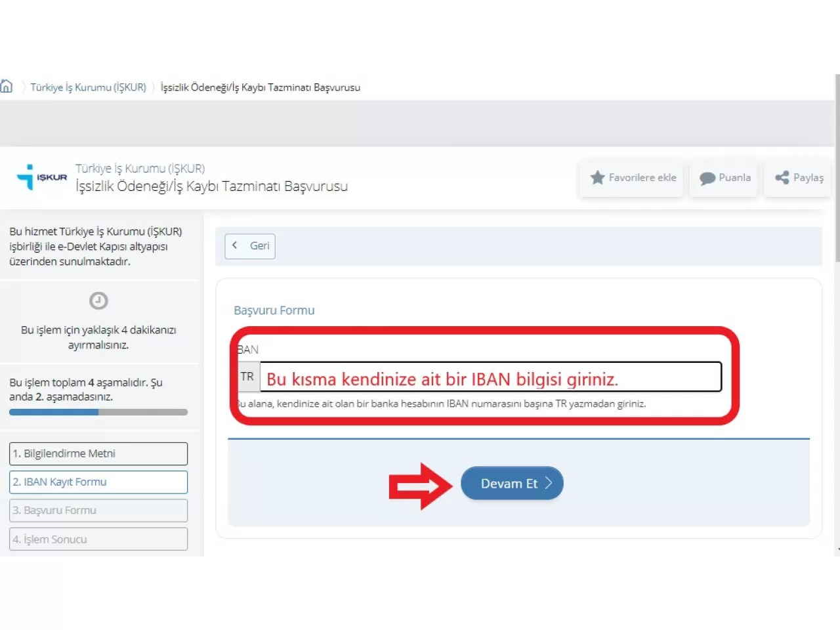Image resolution: width=840 pixels, height=630 pixels.
Task: Go back with the Geri button
Action: pos(250,246)
